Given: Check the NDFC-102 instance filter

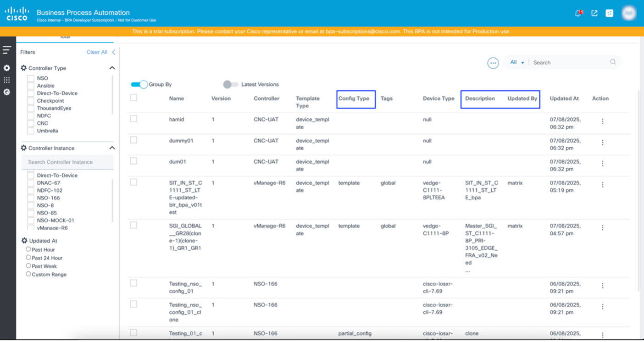Looking at the screenshot, I should tap(31, 190).
